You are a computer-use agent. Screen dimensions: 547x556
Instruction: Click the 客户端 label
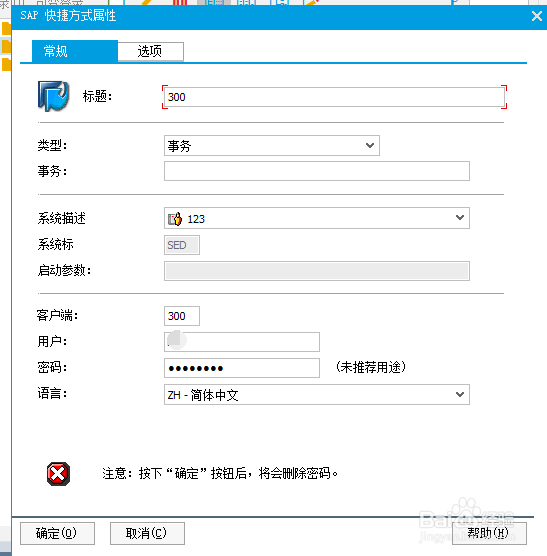point(57,315)
